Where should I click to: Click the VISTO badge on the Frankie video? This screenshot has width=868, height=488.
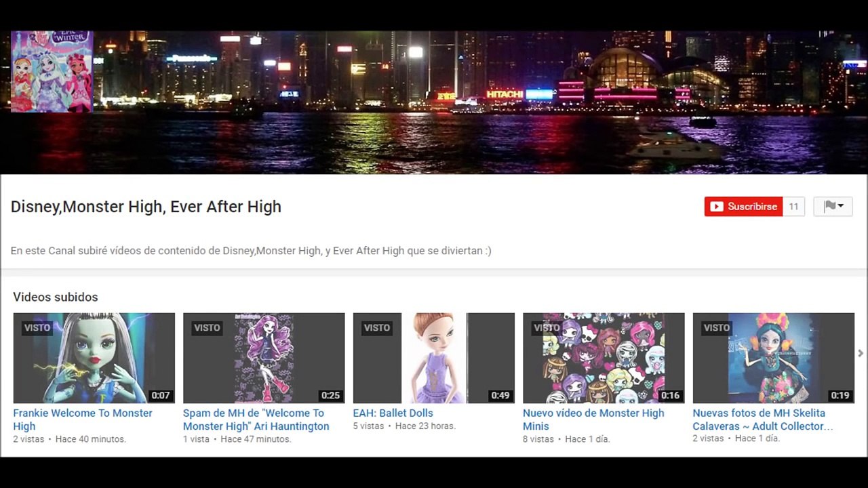(37, 327)
